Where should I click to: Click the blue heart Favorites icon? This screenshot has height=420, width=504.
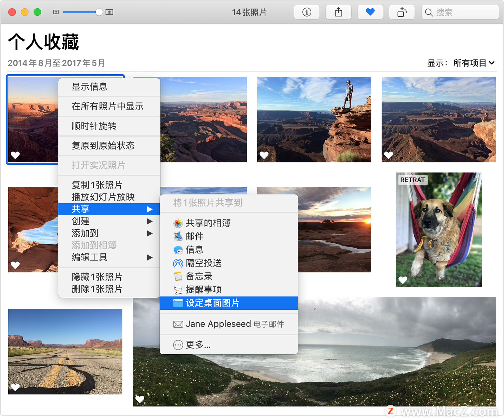[x=370, y=12]
